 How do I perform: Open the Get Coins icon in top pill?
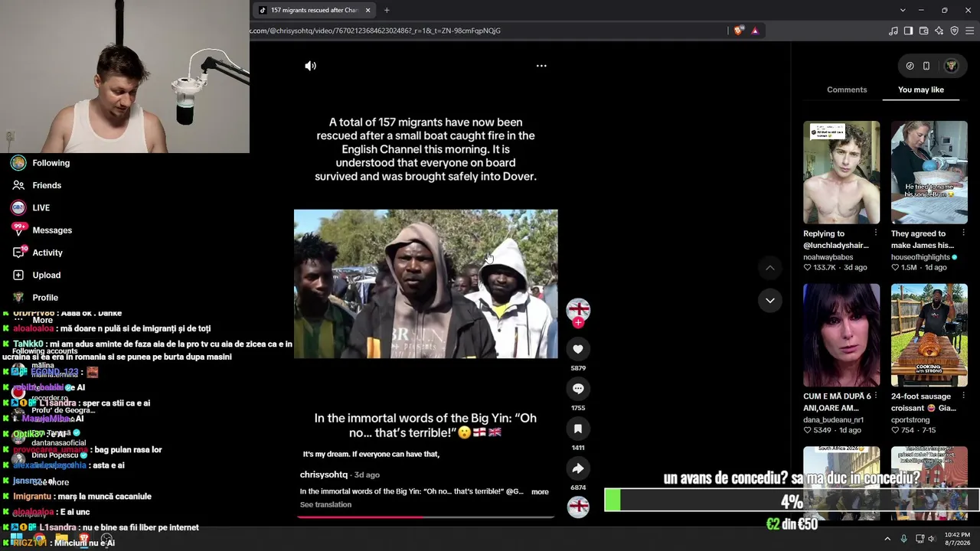click(x=910, y=66)
